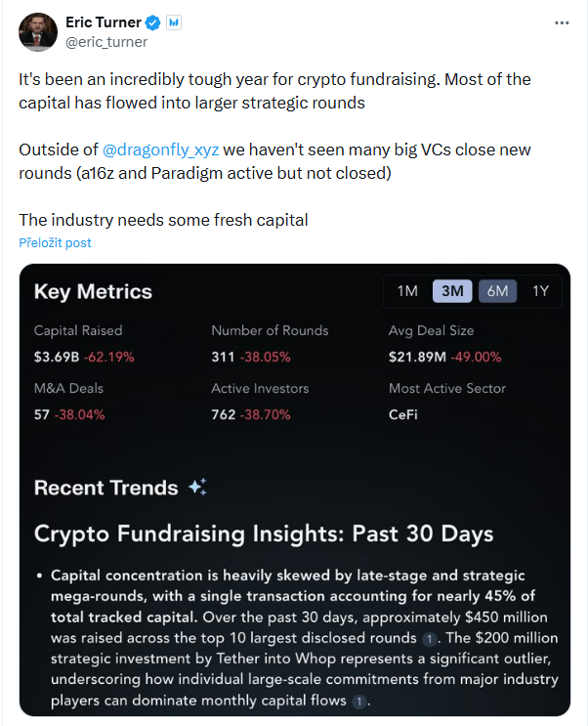Open the more options ellipsis menu
The height and width of the screenshot is (726, 588).
click(562, 21)
